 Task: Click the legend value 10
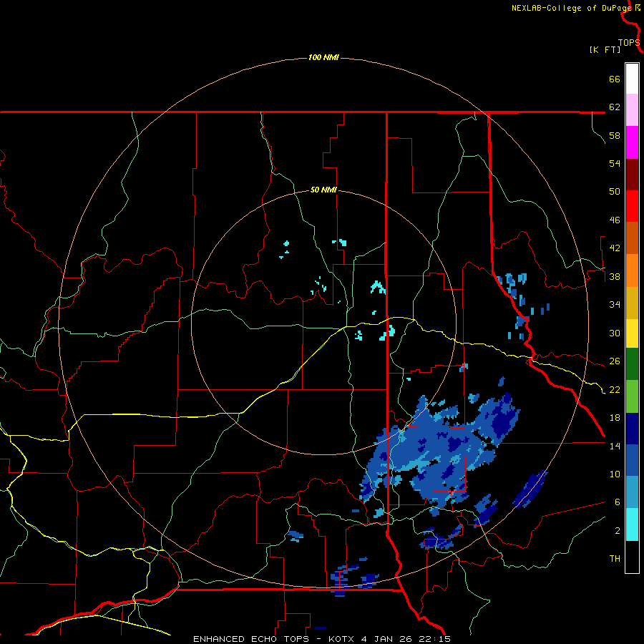pyautogui.click(x=615, y=474)
